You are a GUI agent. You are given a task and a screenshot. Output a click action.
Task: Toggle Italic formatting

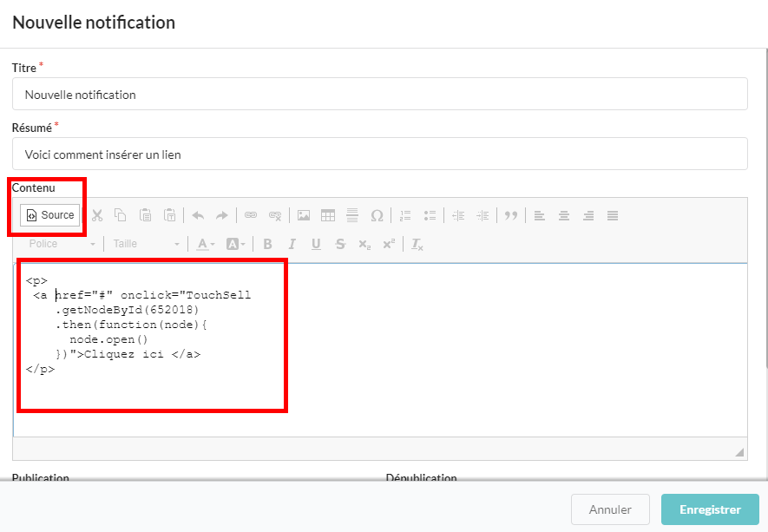click(292, 244)
